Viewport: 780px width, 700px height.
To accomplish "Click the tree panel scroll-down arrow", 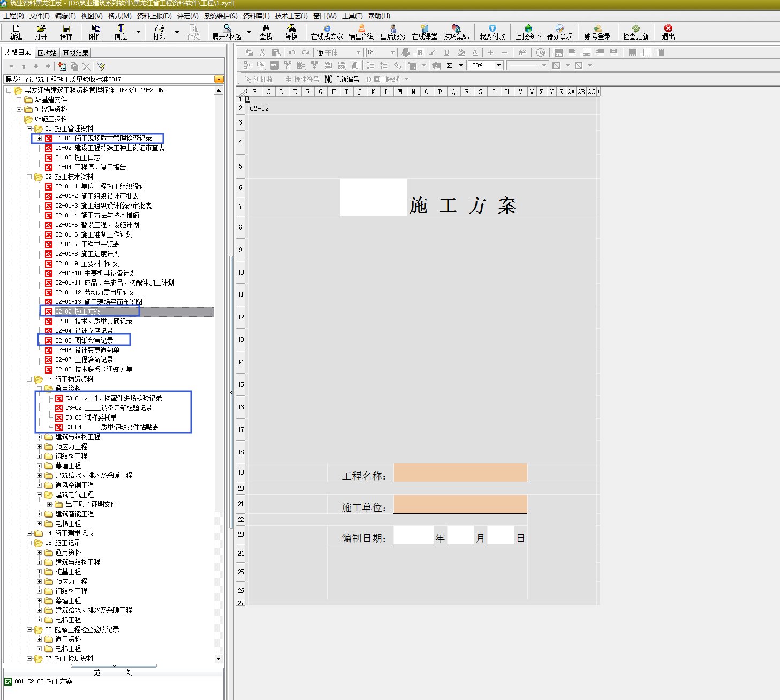I will [218, 659].
